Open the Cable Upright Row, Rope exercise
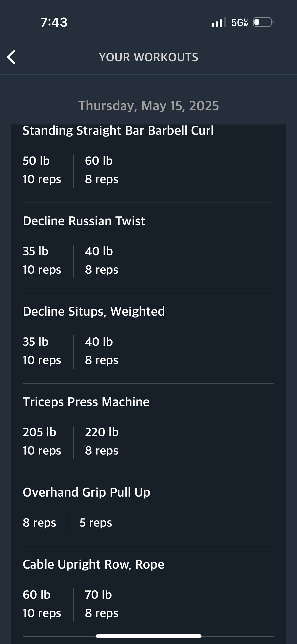This screenshot has height=644, width=297. pyautogui.click(x=93, y=565)
